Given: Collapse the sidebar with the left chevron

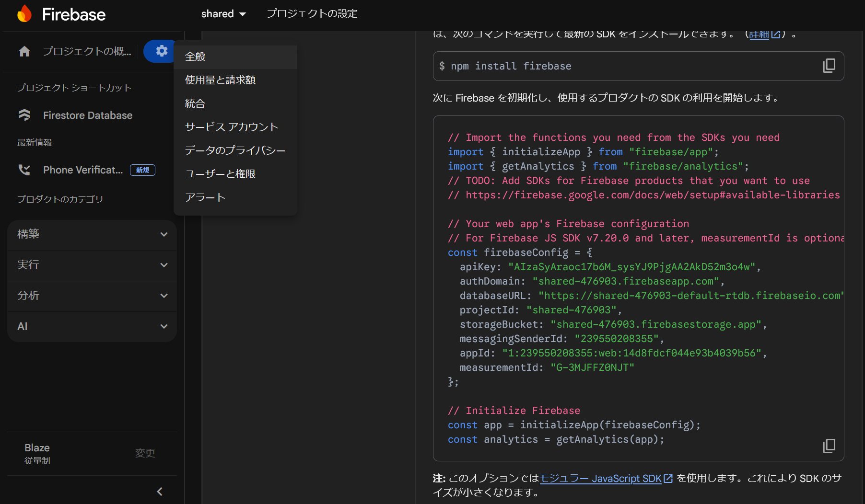Looking at the screenshot, I should [x=160, y=492].
